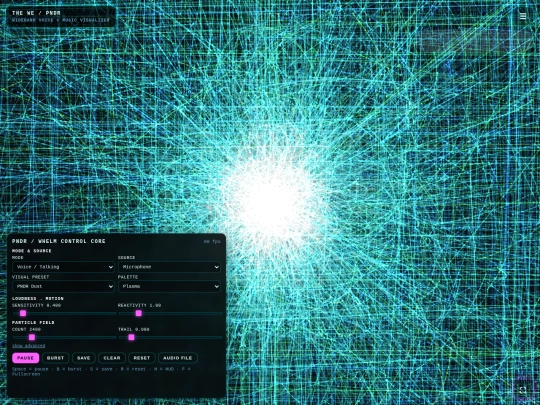540x405 pixels.
Task: Click the Reactivity slider
Action: [x=170, y=313]
